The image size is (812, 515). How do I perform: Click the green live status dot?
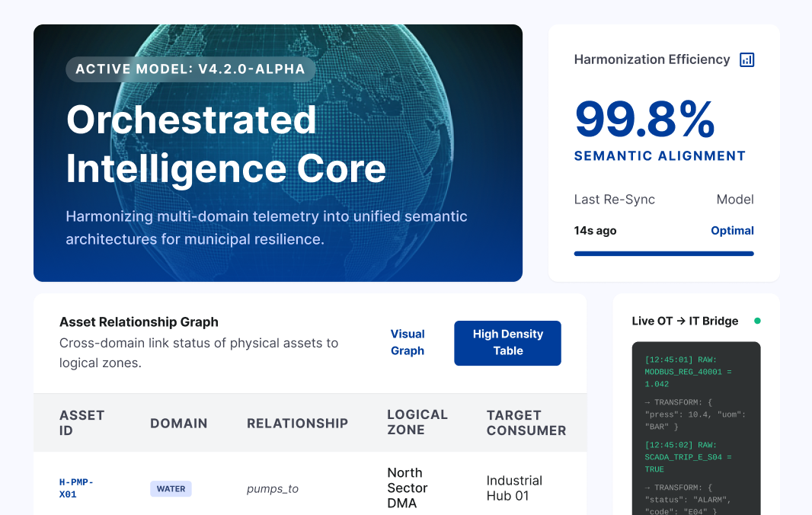click(756, 321)
